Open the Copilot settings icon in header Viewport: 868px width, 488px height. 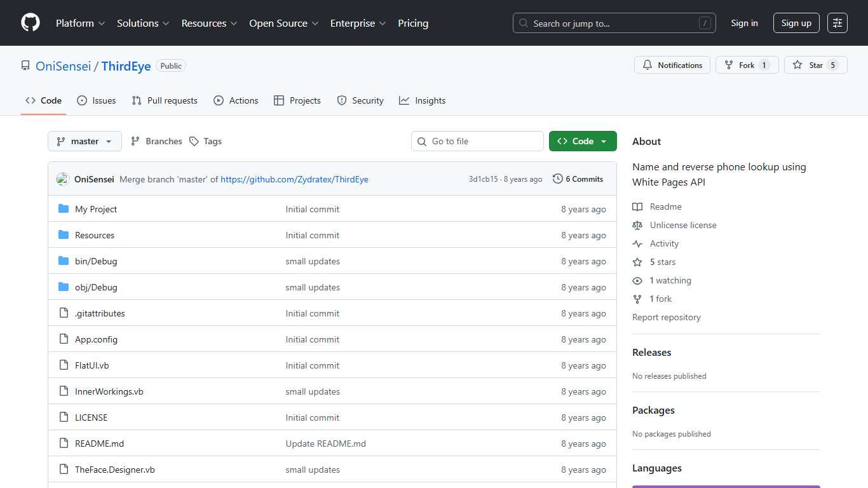[x=837, y=23]
